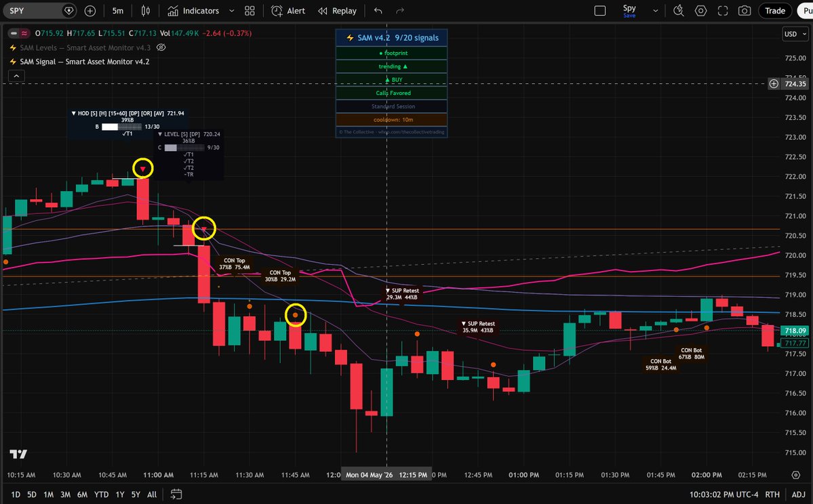Select SAM Signal — Smart Asset Monitor v4.2 legend
Screen dimensions: 813x504
pos(85,62)
